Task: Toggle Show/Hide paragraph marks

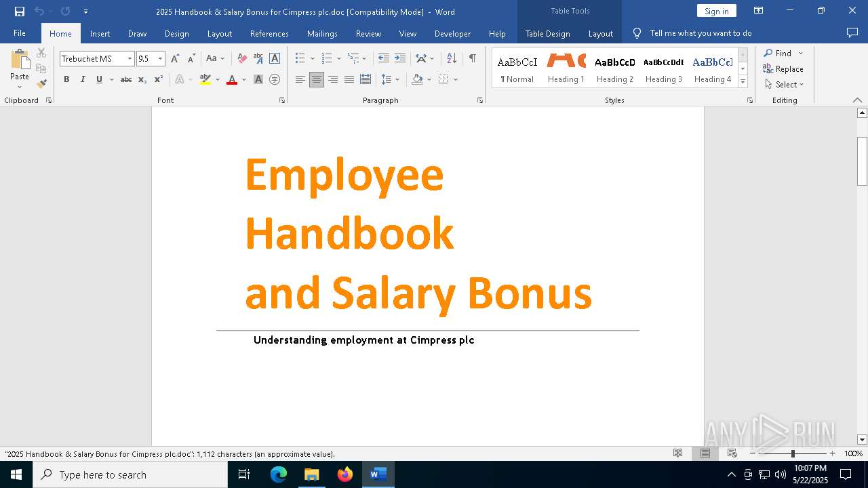Action: [x=472, y=58]
